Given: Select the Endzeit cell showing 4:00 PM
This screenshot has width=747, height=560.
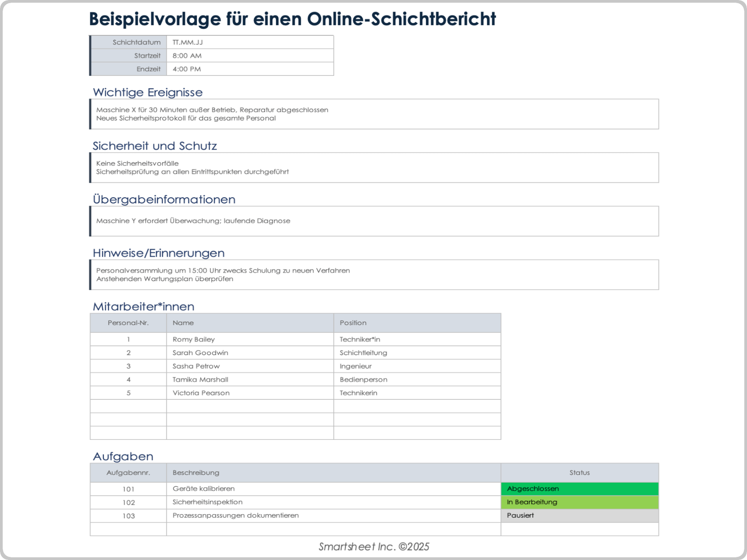Looking at the screenshot, I should (x=249, y=69).
